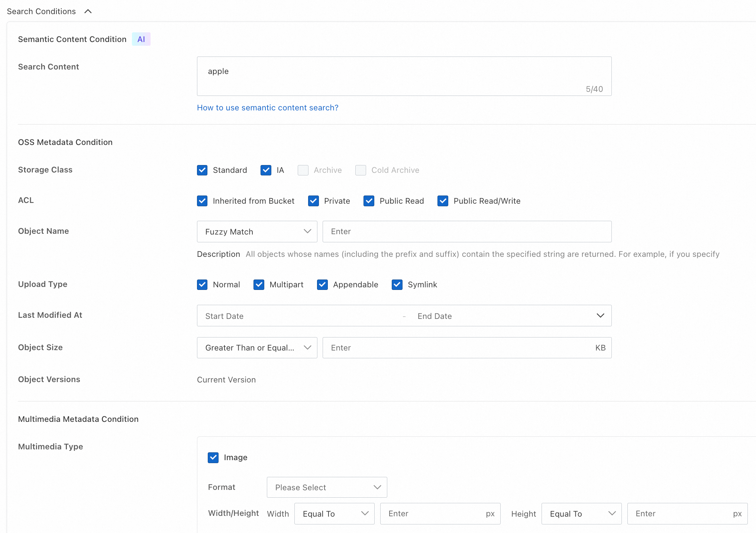The width and height of the screenshot is (756, 533).
Task: Open the Fuzzy Match dropdown
Action: pos(257,232)
